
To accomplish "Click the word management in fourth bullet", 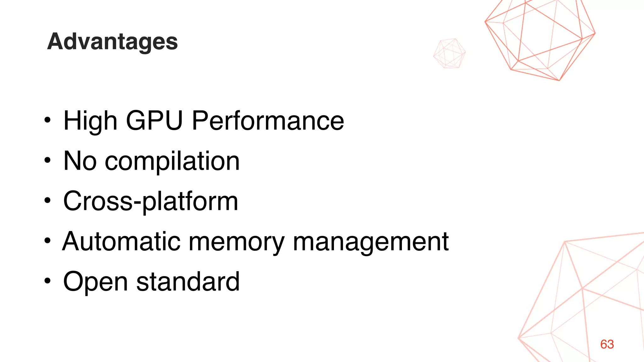I will (371, 241).
